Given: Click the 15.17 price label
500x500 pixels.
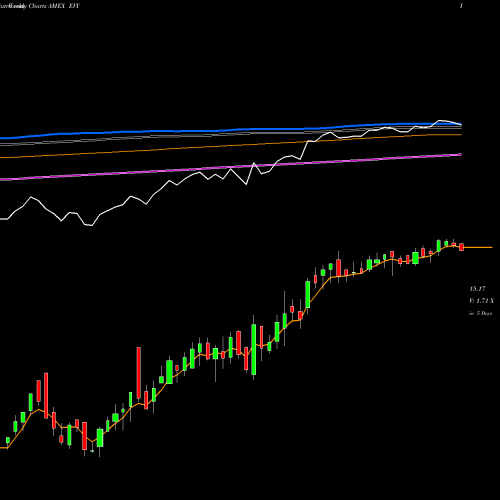Looking at the screenshot, I should (477, 289).
